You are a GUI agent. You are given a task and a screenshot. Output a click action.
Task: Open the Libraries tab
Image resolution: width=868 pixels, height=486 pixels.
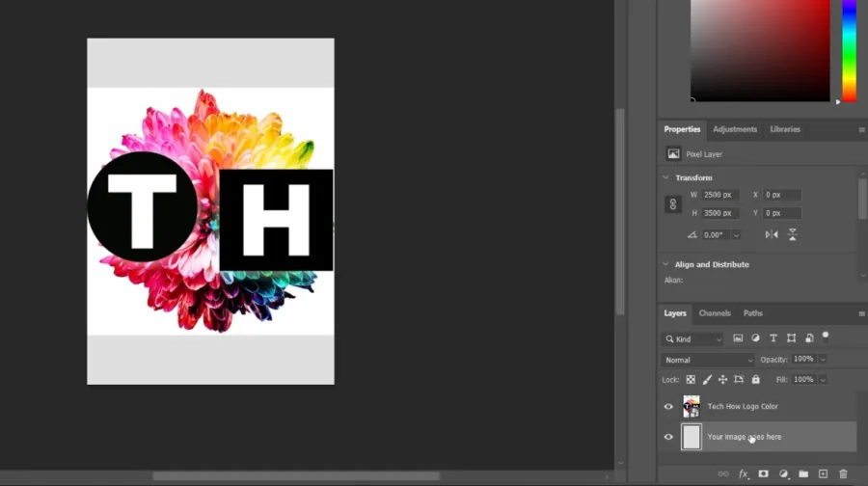[785, 129]
